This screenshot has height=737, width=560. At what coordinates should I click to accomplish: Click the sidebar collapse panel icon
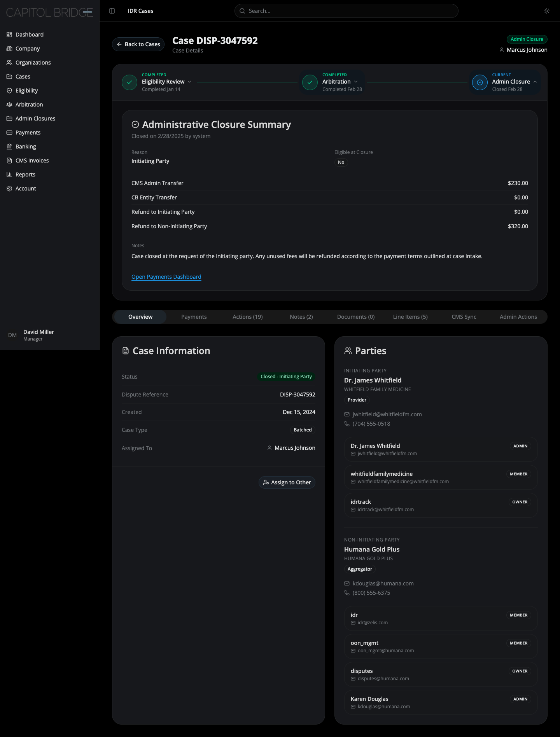(112, 11)
